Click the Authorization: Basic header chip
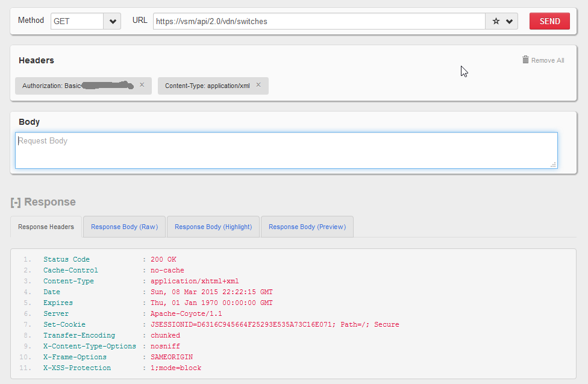Screen dimensions: 588x384 point(83,86)
